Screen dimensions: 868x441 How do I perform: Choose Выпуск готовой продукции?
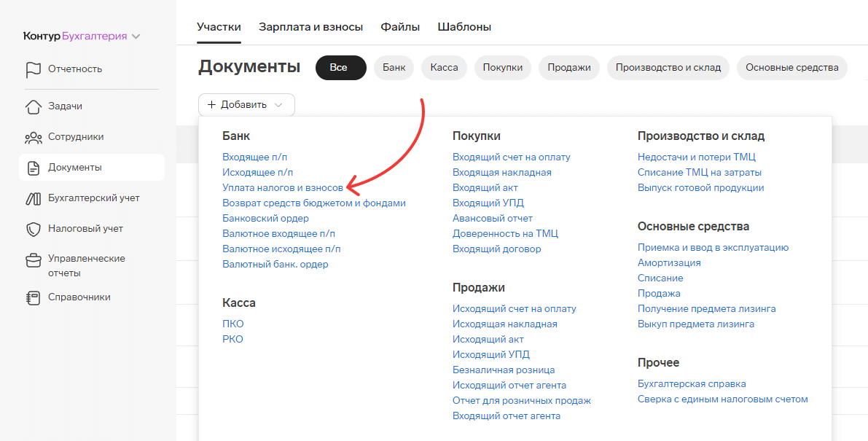(701, 188)
